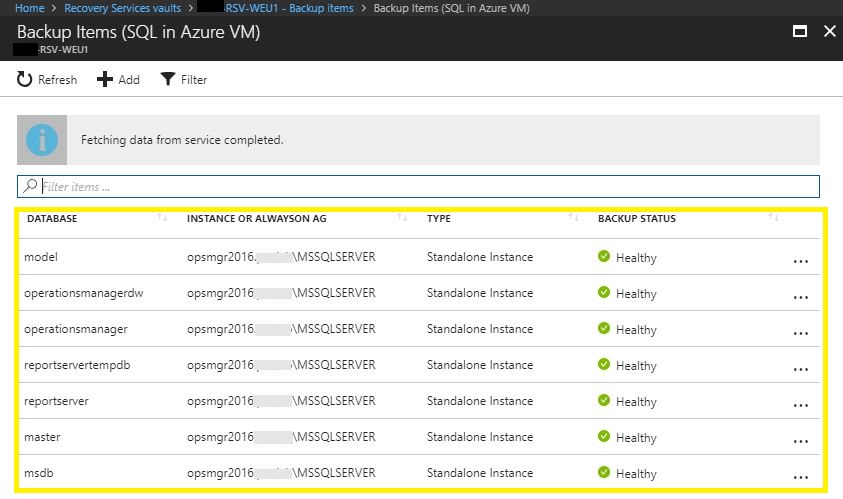The image size is (843, 499).
Task: Click Healthy status text in operationsmanager row
Action: [x=636, y=330]
